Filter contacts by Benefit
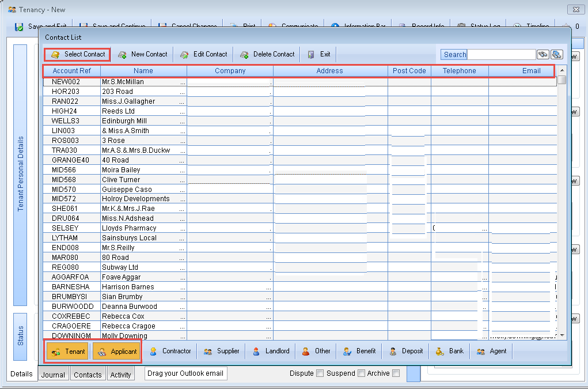588x389 pixels. [359, 351]
